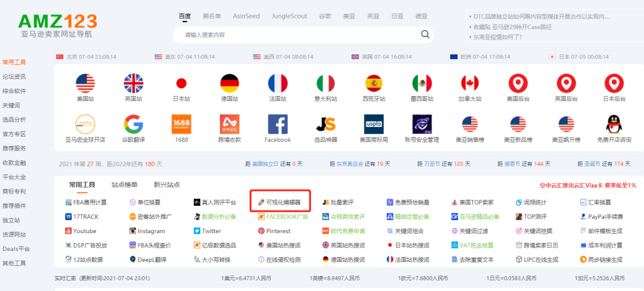Open the 德国站 Germany flag icon

[x=230, y=83]
